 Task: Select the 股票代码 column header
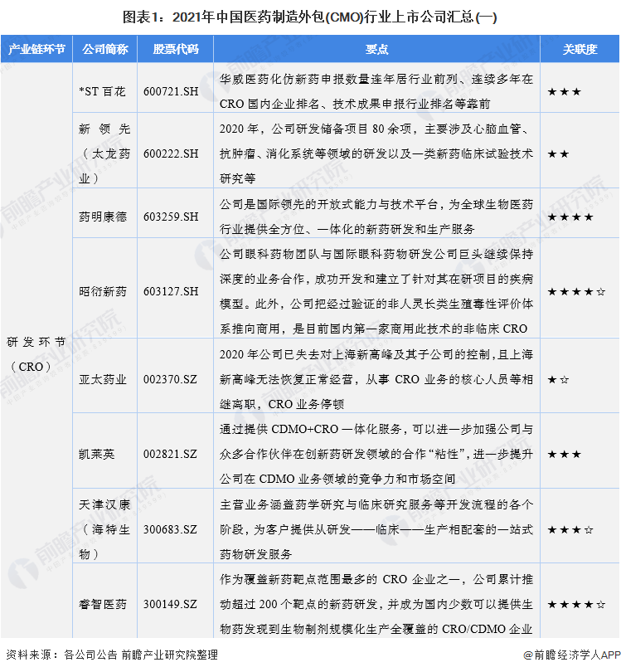176,49
